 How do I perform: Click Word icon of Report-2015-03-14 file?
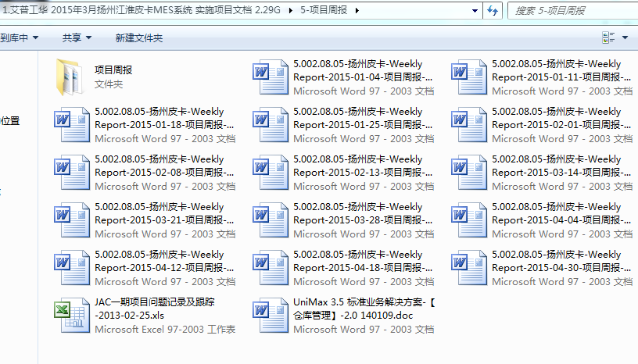click(469, 172)
